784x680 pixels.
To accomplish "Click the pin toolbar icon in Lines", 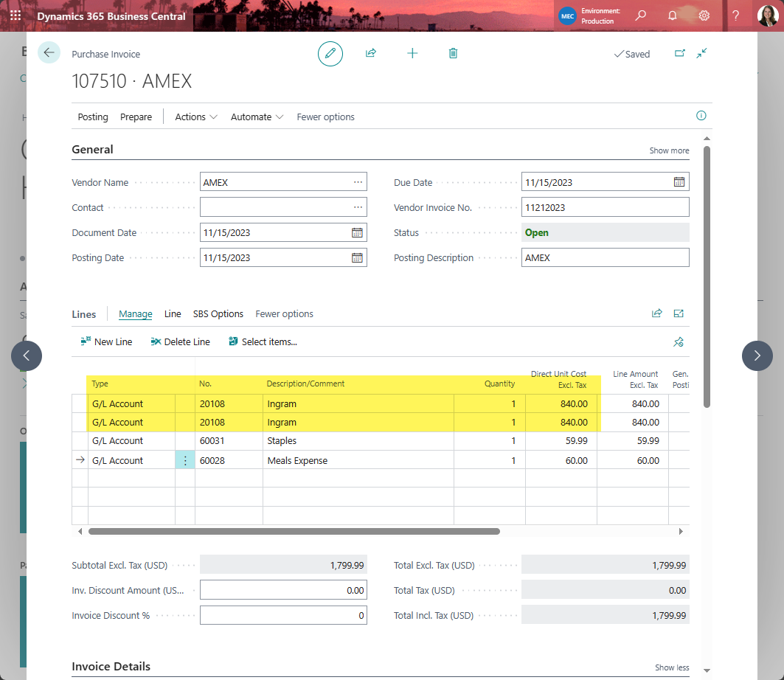I will tap(679, 342).
